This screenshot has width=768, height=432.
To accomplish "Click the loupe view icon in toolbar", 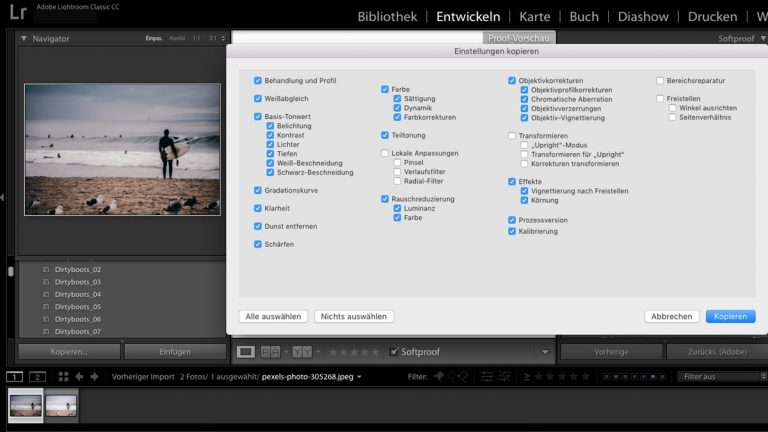I will 245,352.
